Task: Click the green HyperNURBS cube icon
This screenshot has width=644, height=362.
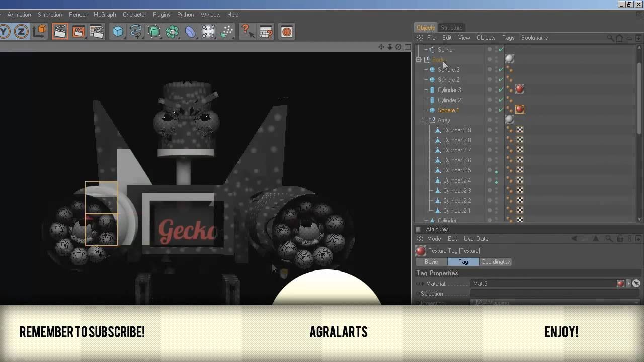Action: [x=154, y=32]
